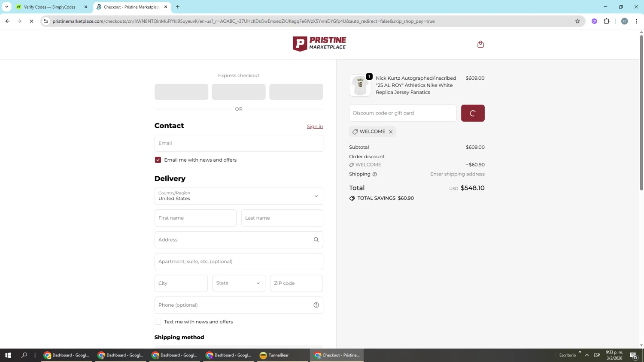Open TunnelBear from the taskbar
Screen dimensions: 644x362
coord(282,355)
